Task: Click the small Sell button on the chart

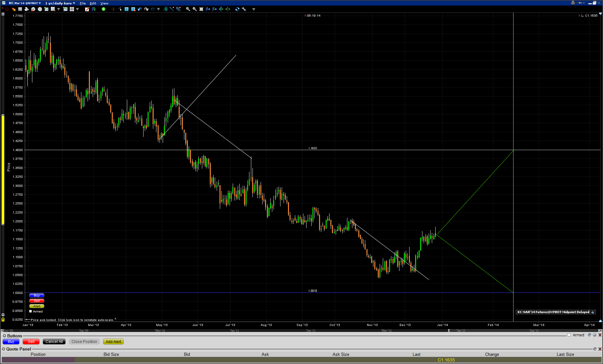Action: pyautogui.click(x=37, y=301)
